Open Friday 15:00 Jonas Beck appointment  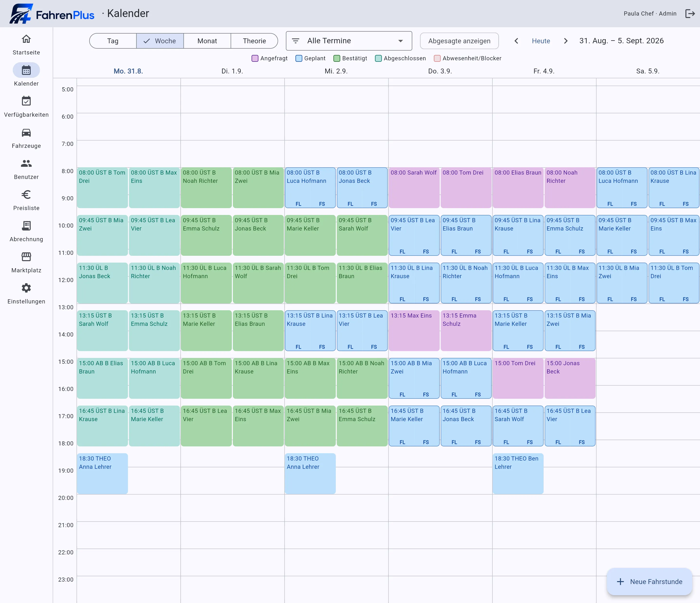(570, 378)
